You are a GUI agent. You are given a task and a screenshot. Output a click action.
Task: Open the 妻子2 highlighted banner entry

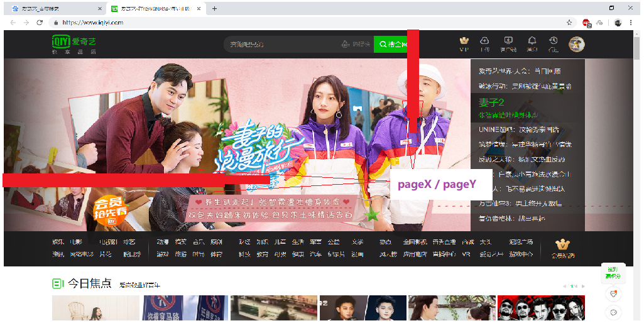click(x=527, y=108)
